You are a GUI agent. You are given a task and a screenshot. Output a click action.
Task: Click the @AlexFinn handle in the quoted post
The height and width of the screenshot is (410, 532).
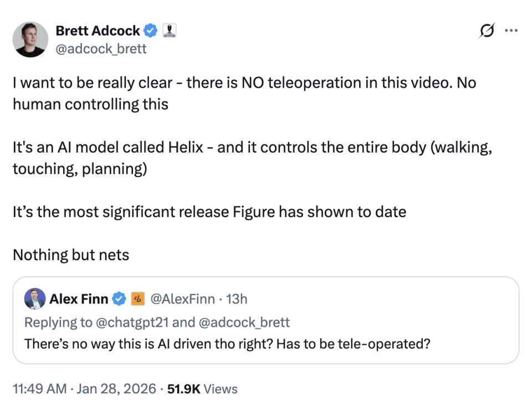182,300
